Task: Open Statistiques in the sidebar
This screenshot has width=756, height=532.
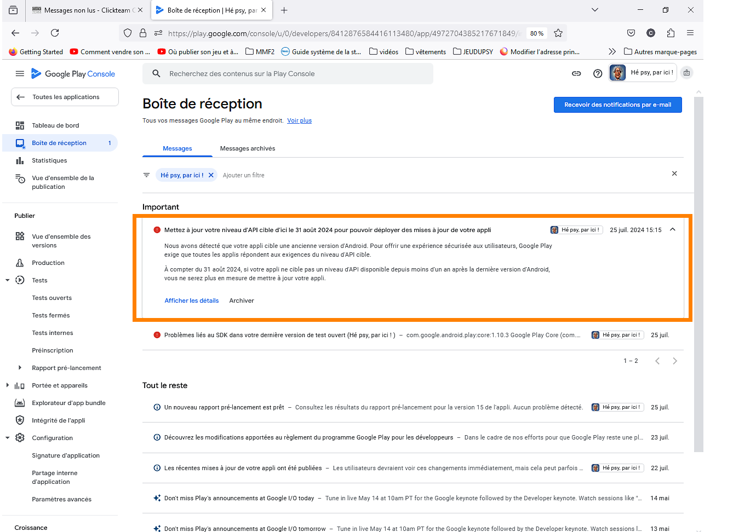Action: coord(49,160)
